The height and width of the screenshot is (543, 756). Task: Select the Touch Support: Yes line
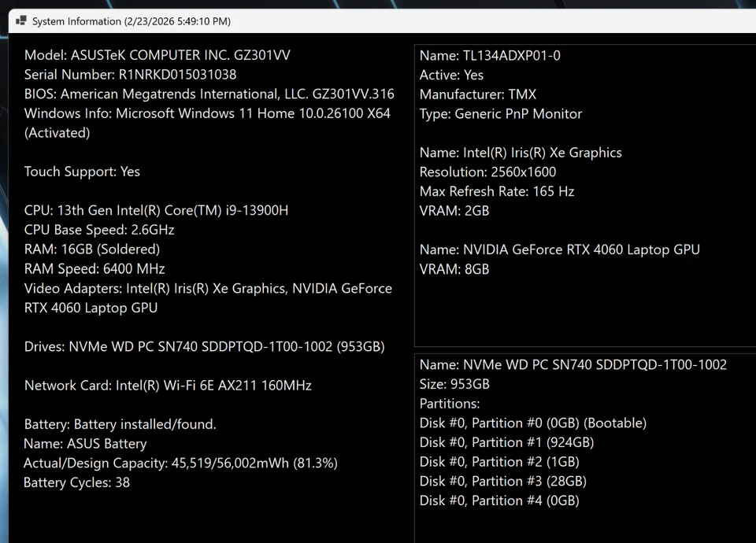click(82, 172)
